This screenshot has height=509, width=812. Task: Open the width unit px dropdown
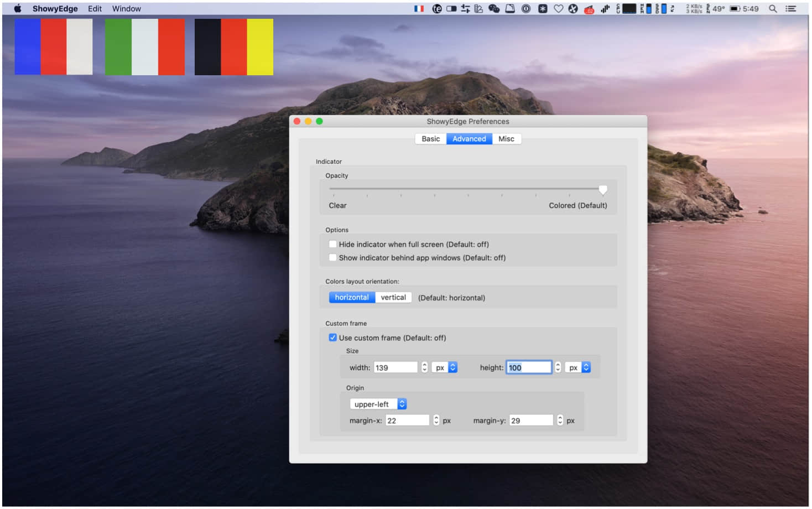click(445, 368)
